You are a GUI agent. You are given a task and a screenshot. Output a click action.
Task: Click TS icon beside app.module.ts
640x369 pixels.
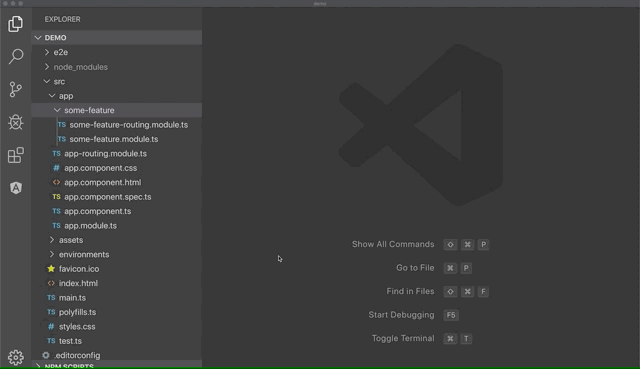[56, 225]
